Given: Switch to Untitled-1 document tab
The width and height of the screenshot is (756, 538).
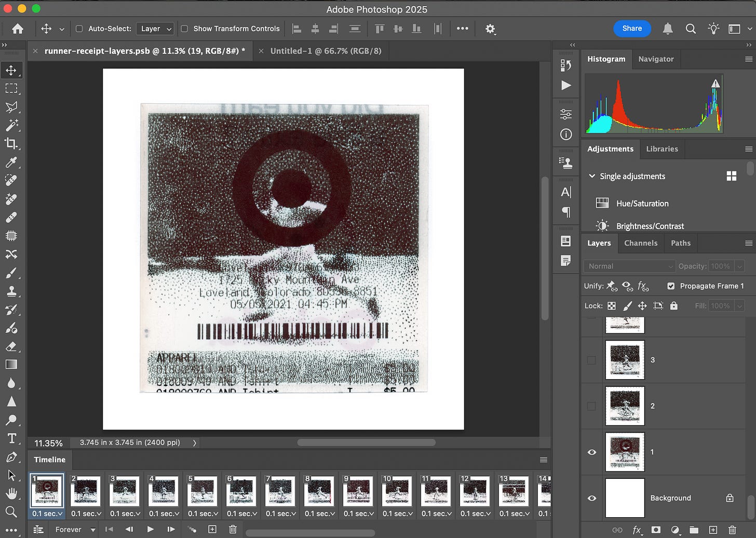Looking at the screenshot, I should point(326,51).
